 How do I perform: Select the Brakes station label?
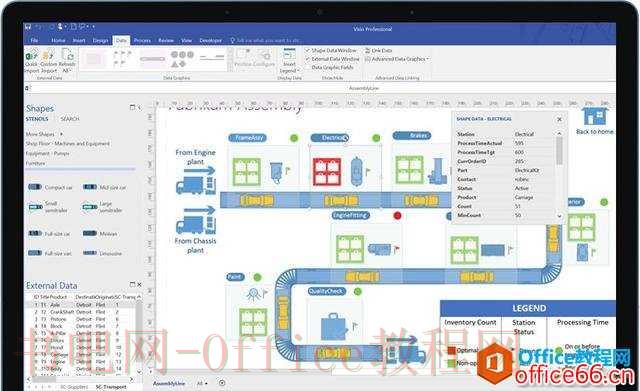click(413, 135)
